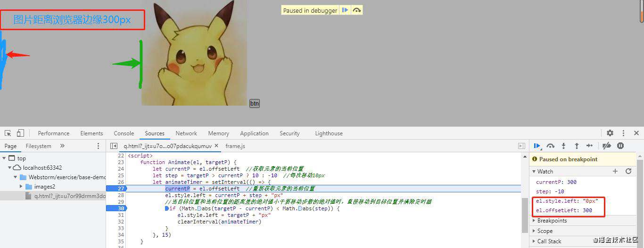The height and width of the screenshot is (248, 644).
Task: Step over next function call icon
Action: pos(550,146)
